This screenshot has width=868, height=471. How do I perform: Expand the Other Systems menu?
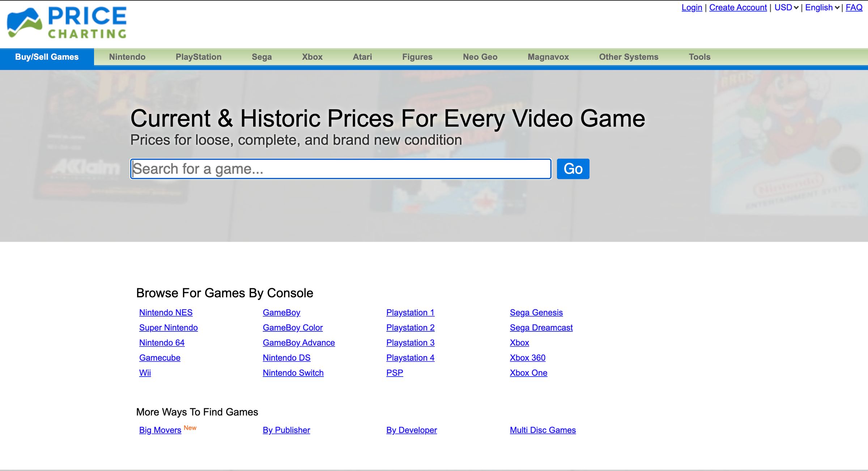(x=629, y=57)
